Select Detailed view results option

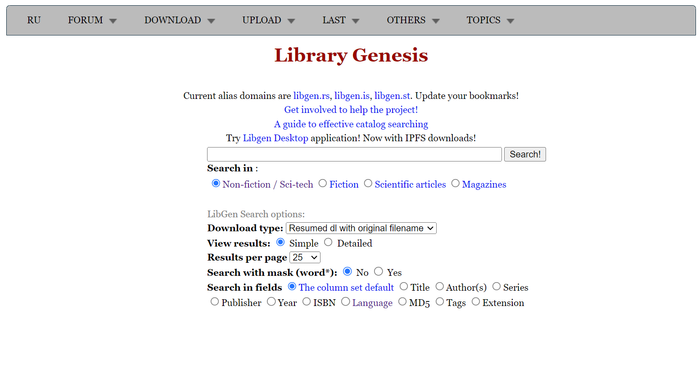(x=329, y=243)
